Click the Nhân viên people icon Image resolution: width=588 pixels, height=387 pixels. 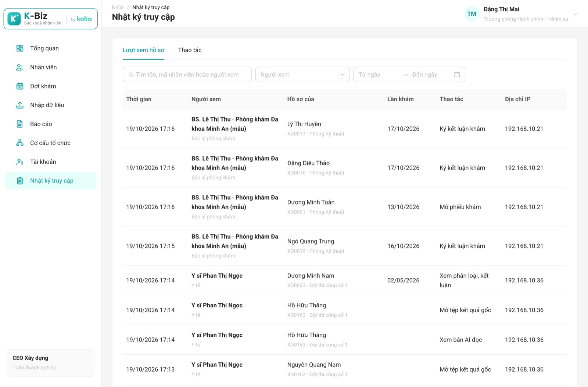click(x=20, y=67)
